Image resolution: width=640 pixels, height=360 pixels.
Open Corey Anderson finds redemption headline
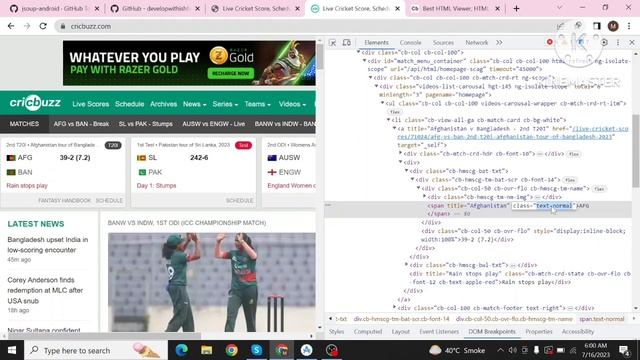pos(45,290)
